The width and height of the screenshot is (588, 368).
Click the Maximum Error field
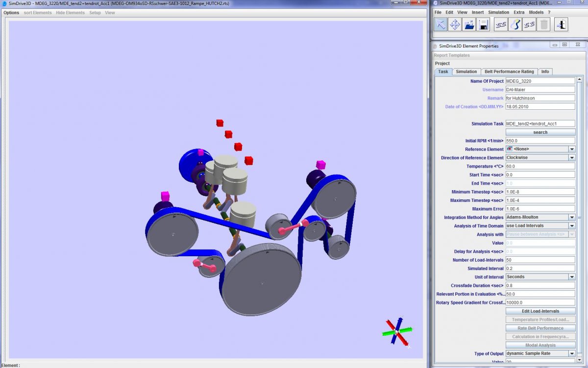pos(540,209)
